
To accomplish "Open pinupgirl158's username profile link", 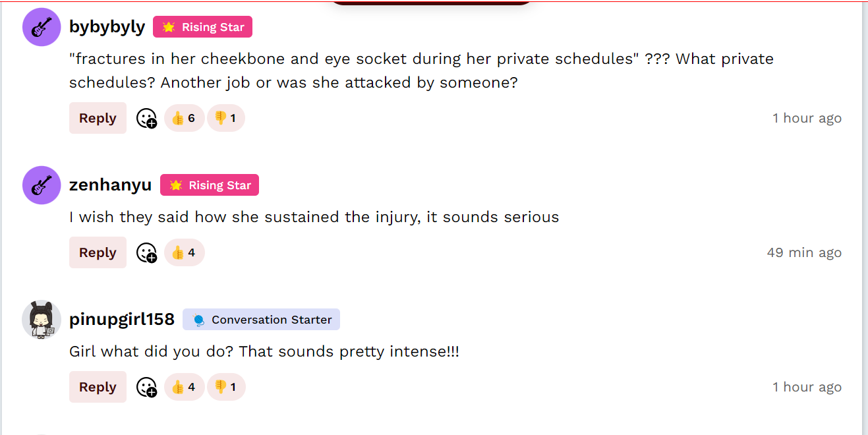I will (x=121, y=320).
